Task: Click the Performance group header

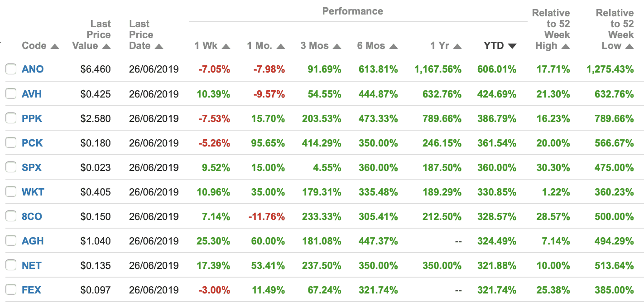Action: click(352, 11)
